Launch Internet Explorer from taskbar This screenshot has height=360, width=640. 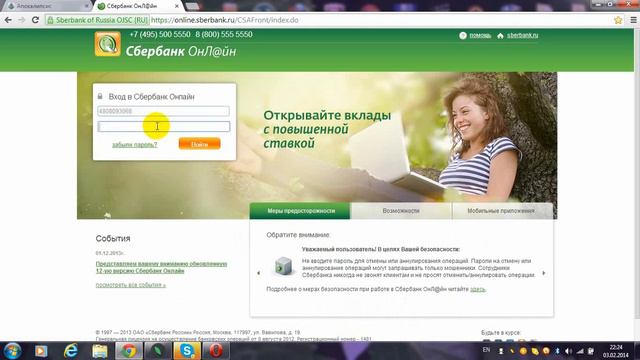(71, 351)
